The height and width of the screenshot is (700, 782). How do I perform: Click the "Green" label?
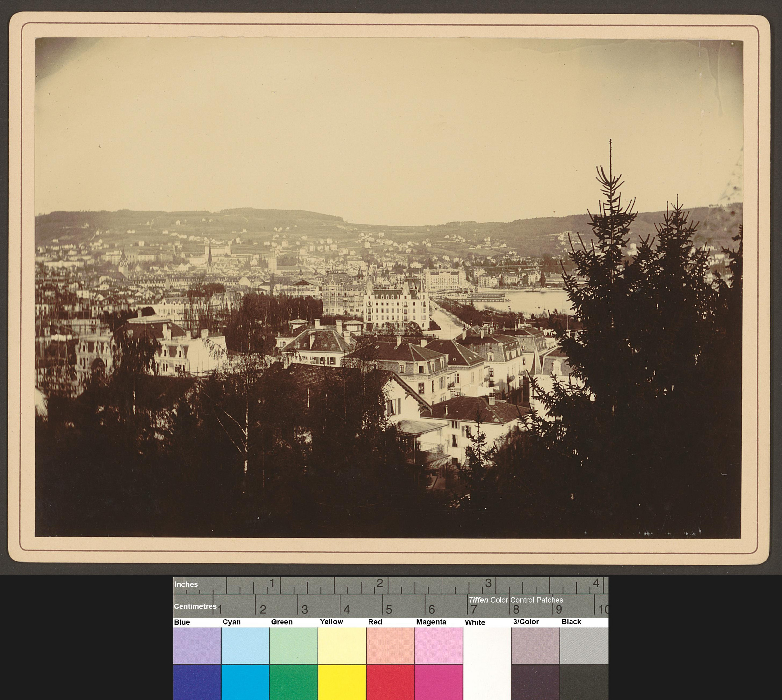[x=282, y=622]
